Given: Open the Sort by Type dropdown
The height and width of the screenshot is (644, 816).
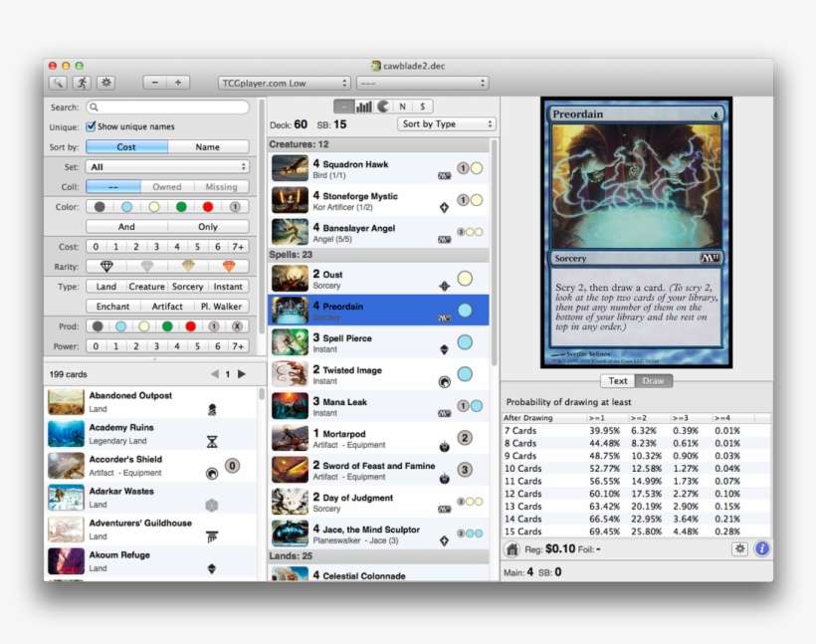Looking at the screenshot, I should click(447, 123).
